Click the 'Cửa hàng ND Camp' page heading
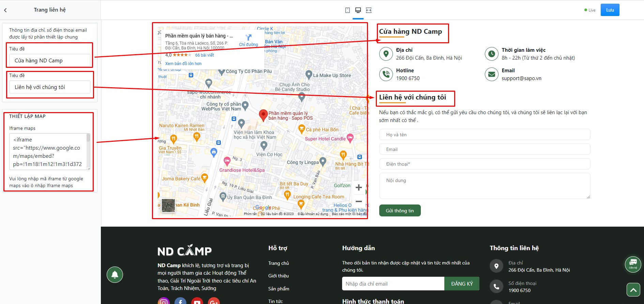 (x=411, y=32)
